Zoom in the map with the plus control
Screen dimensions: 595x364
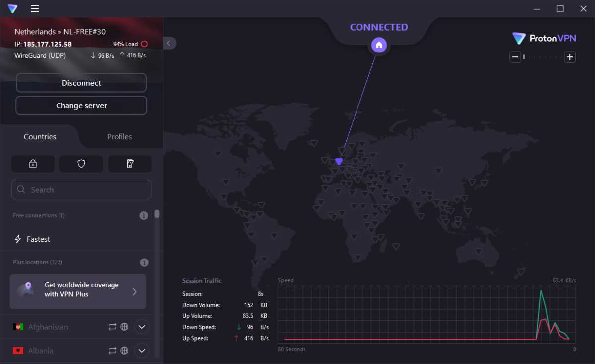(x=569, y=57)
